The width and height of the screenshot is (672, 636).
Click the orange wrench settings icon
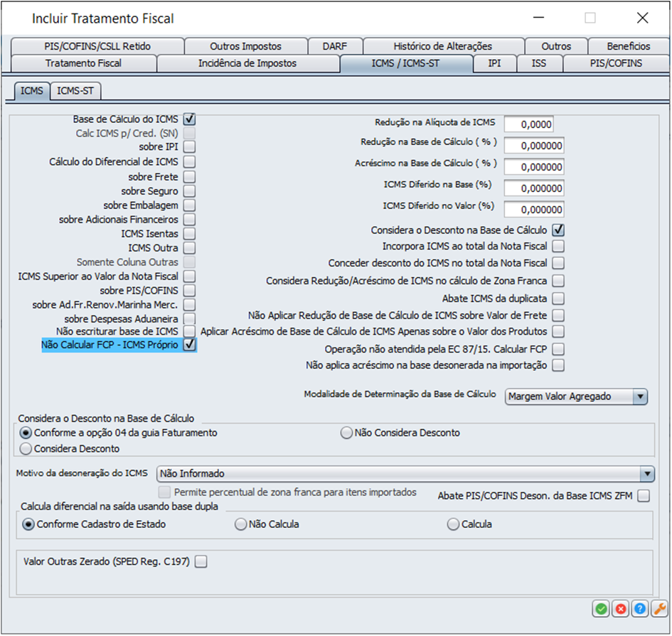click(x=659, y=609)
